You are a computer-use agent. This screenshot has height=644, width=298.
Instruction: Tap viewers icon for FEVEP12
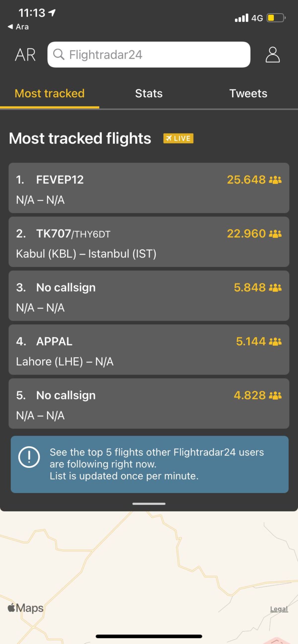pos(275,180)
